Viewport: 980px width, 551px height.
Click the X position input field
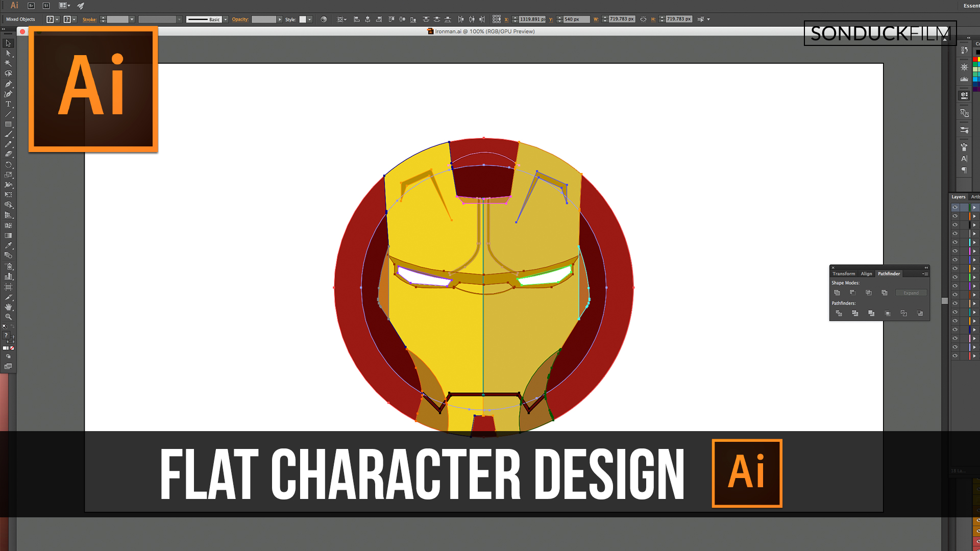click(532, 19)
